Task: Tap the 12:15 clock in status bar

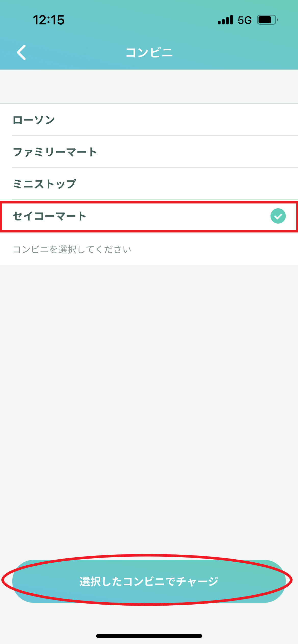Action: click(x=49, y=20)
